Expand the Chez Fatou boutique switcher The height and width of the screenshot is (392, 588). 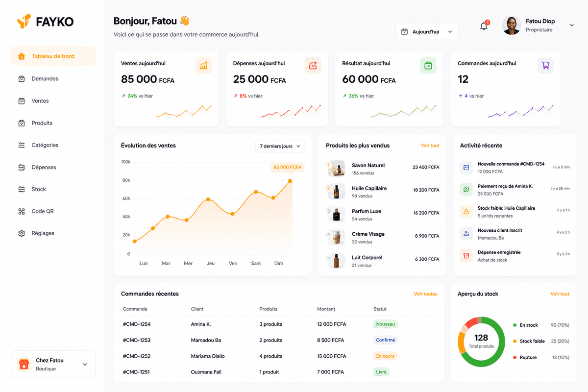point(85,365)
